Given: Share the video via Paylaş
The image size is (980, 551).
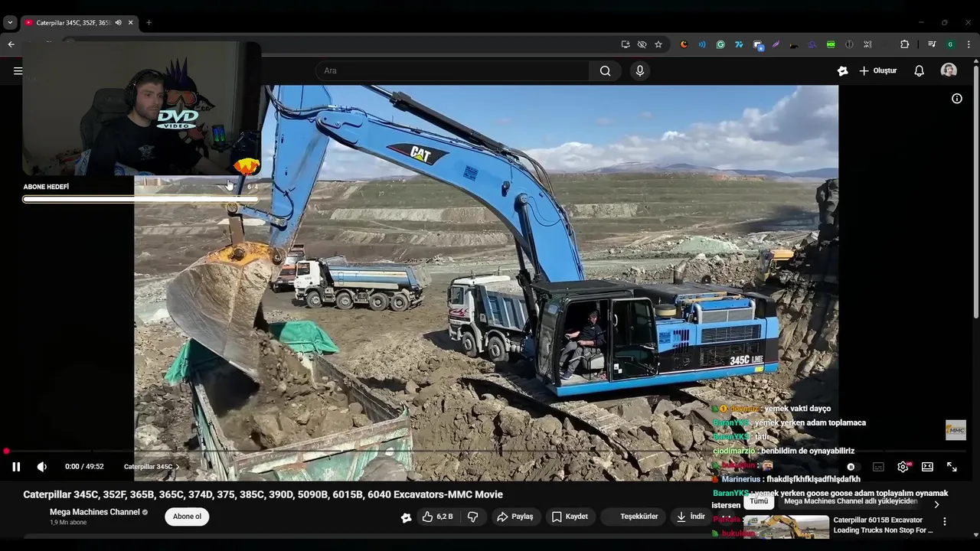Looking at the screenshot, I should 514,517.
